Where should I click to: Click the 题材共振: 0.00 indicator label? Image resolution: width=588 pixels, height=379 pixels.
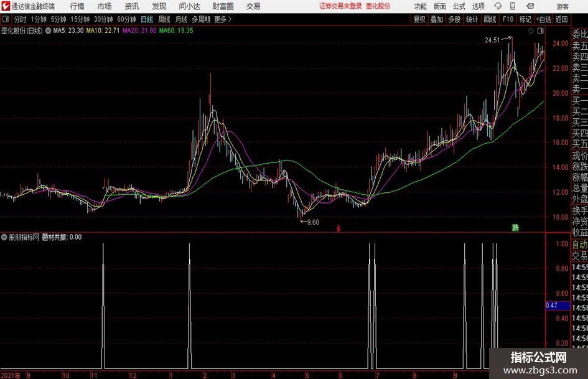(x=62, y=237)
